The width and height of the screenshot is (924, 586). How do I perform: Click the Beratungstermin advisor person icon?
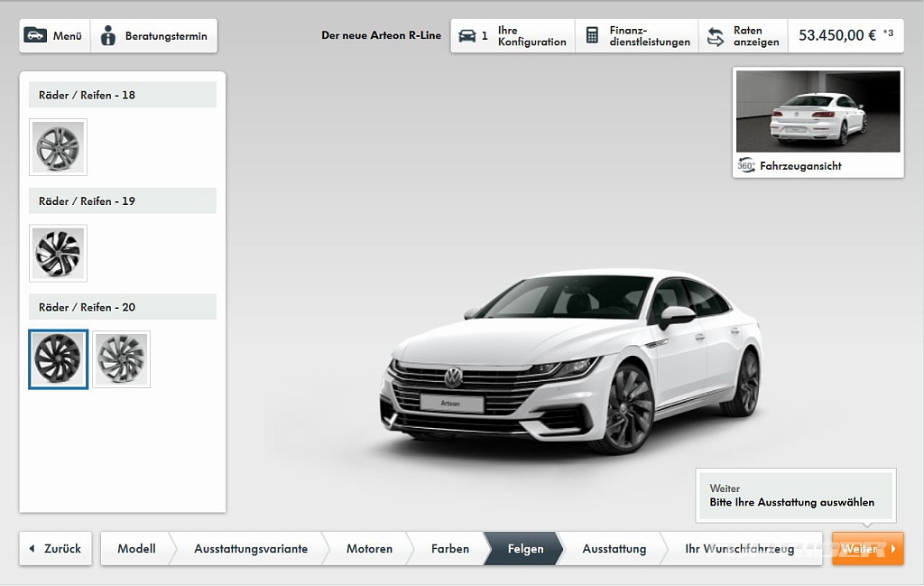(x=108, y=35)
